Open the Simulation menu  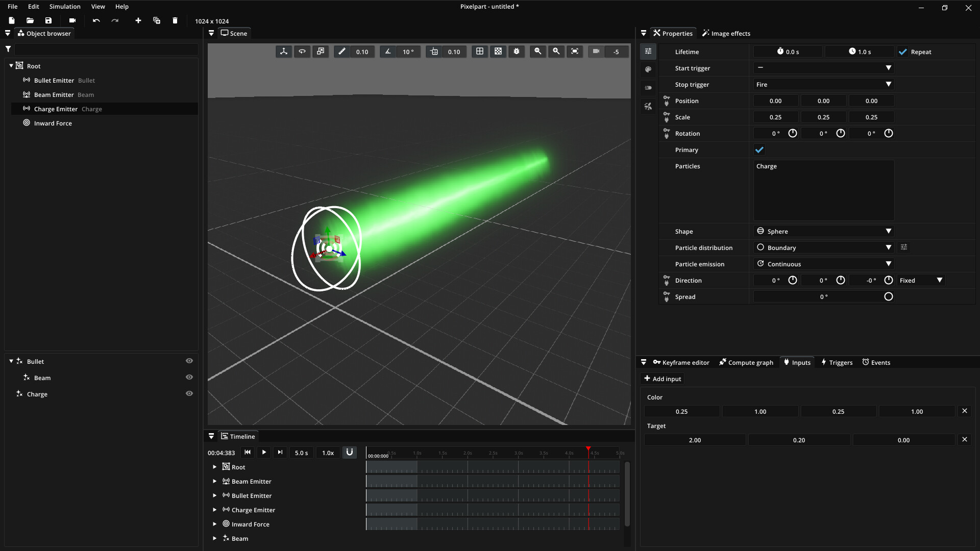pos(65,7)
